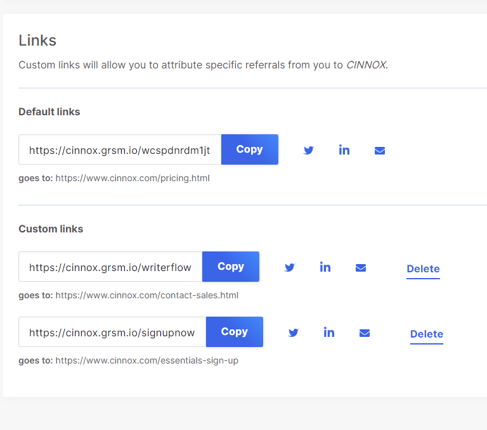This screenshot has width=487, height=430.
Task: Share default link on Twitter
Action: [309, 150]
